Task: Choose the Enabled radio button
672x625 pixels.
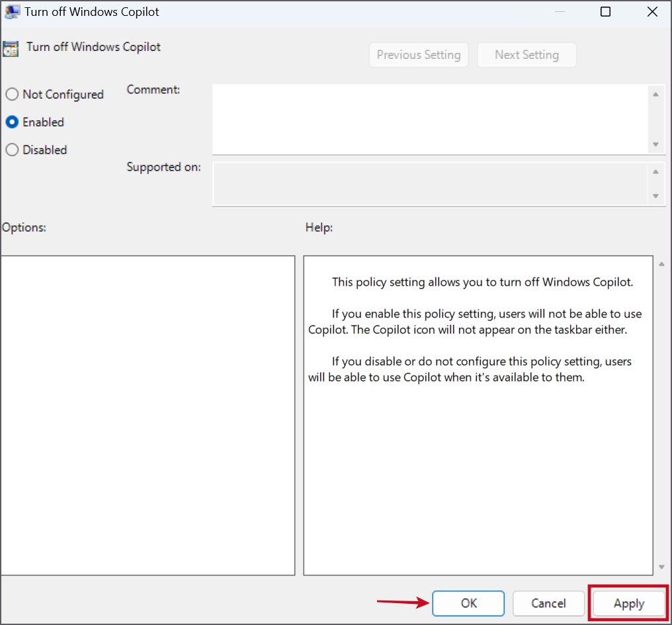Action: [x=12, y=122]
